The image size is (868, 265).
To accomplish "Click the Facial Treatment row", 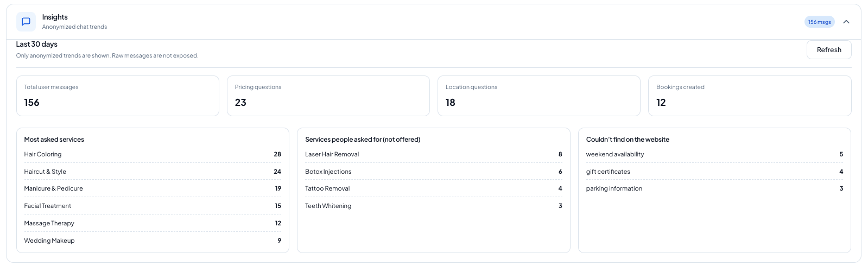I will 48,206.
